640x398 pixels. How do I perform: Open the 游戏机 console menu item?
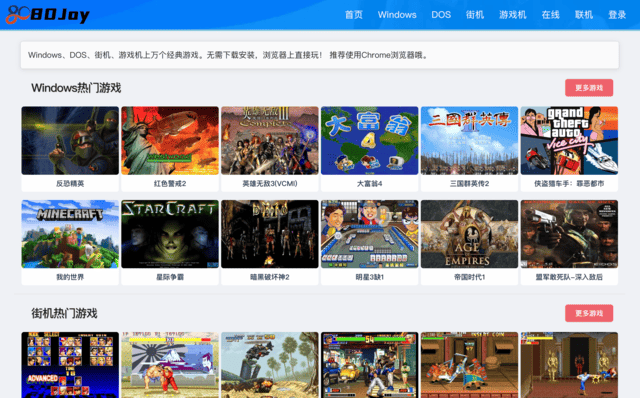(x=513, y=15)
